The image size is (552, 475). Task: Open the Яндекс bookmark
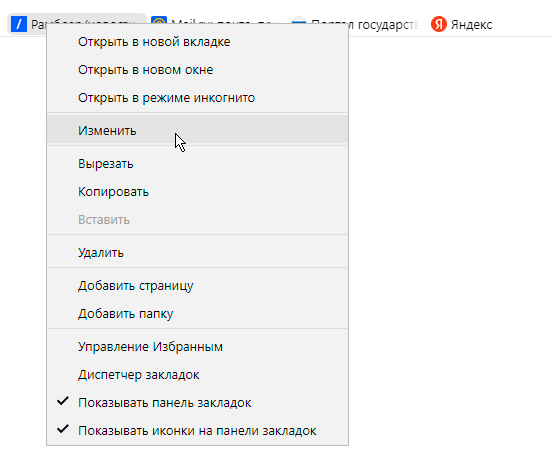(461, 24)
